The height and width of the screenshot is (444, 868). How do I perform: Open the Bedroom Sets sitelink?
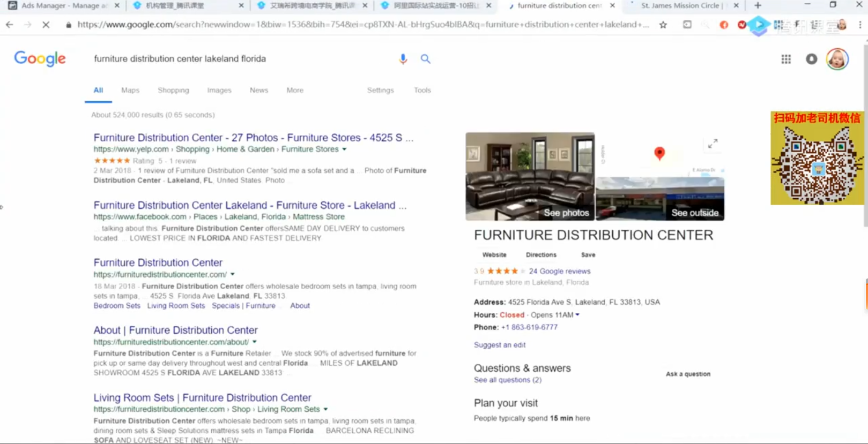coord(117,306)
